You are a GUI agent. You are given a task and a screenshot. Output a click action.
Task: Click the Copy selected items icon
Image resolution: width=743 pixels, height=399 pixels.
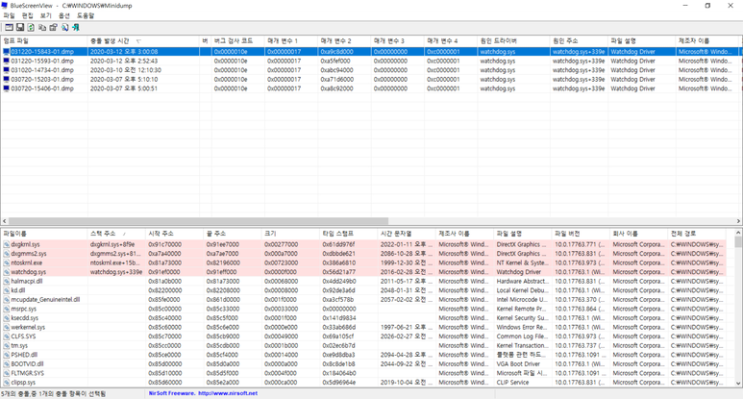(x=42, y=27)
